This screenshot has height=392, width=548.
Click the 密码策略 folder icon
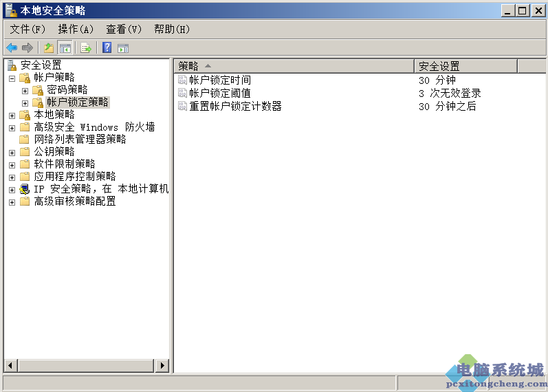[38, 90]
